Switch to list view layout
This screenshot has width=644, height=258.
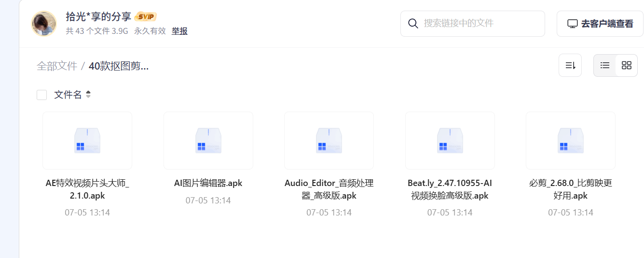(605, 65)
